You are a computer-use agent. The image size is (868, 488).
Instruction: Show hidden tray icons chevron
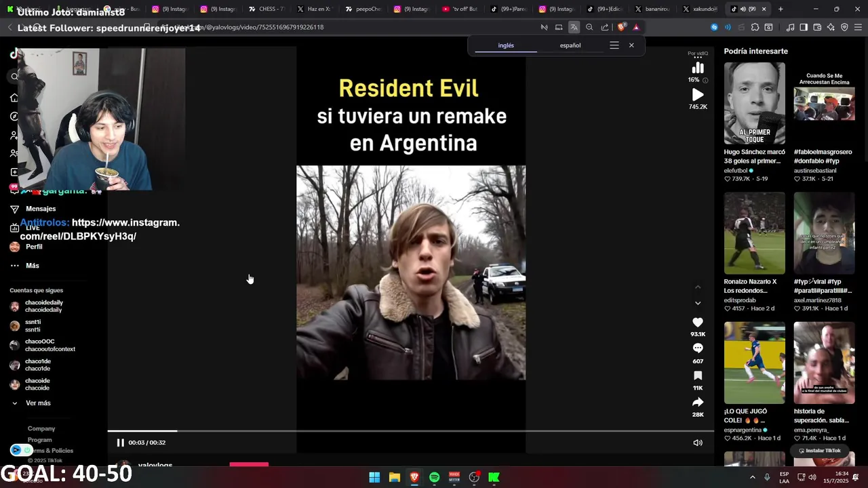coord(752,477)
